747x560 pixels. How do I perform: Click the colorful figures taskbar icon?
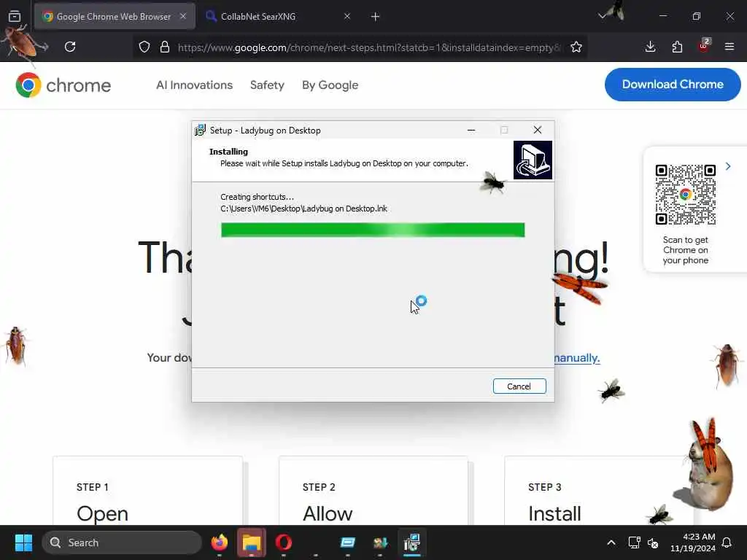pos(380,542)
